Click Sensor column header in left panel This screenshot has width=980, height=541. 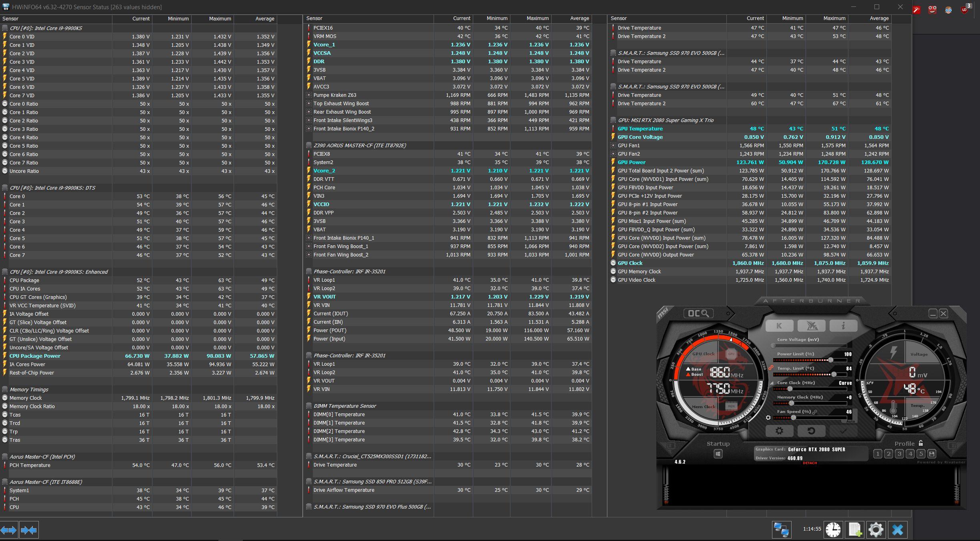56,19
